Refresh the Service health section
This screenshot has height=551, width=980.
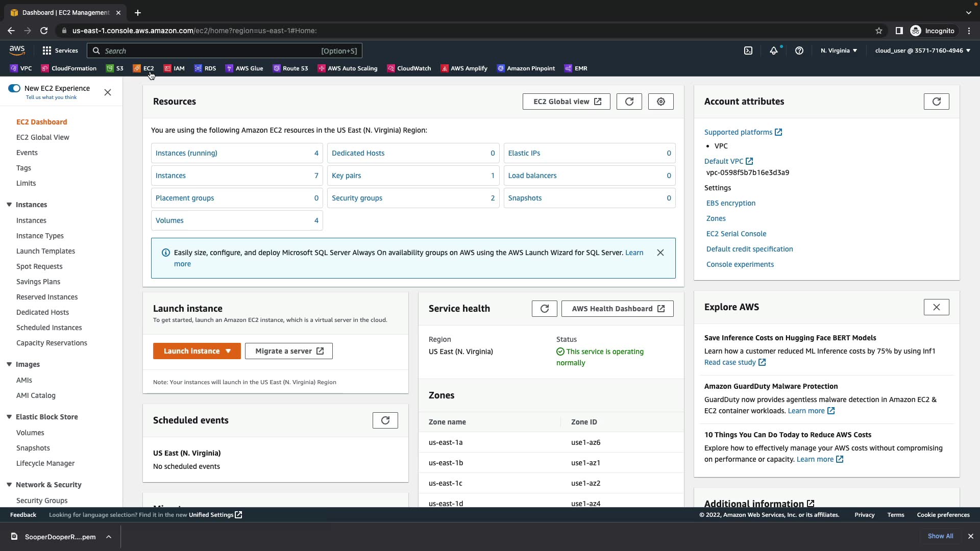click(x=544, y=309)
